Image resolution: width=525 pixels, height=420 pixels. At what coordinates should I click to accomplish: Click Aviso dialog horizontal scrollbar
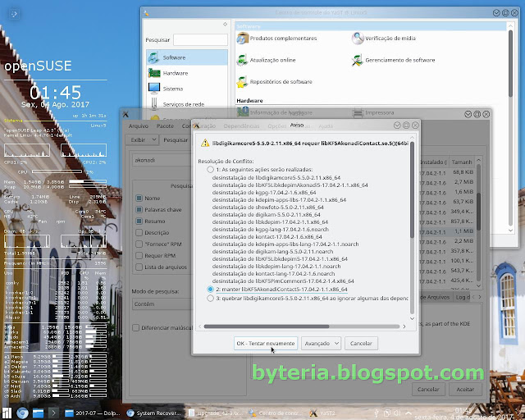267,326
